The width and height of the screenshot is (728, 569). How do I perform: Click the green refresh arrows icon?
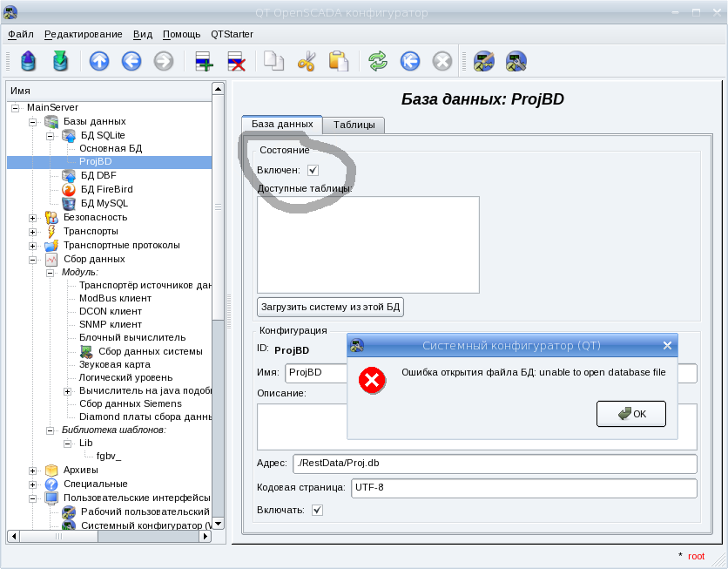click(378, 61)
